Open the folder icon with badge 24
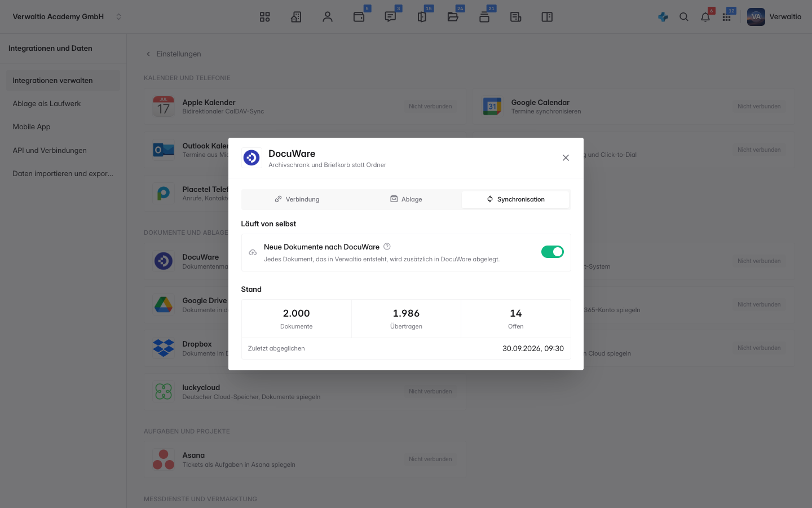The image size is (812, 508). [x=453, y=17]
